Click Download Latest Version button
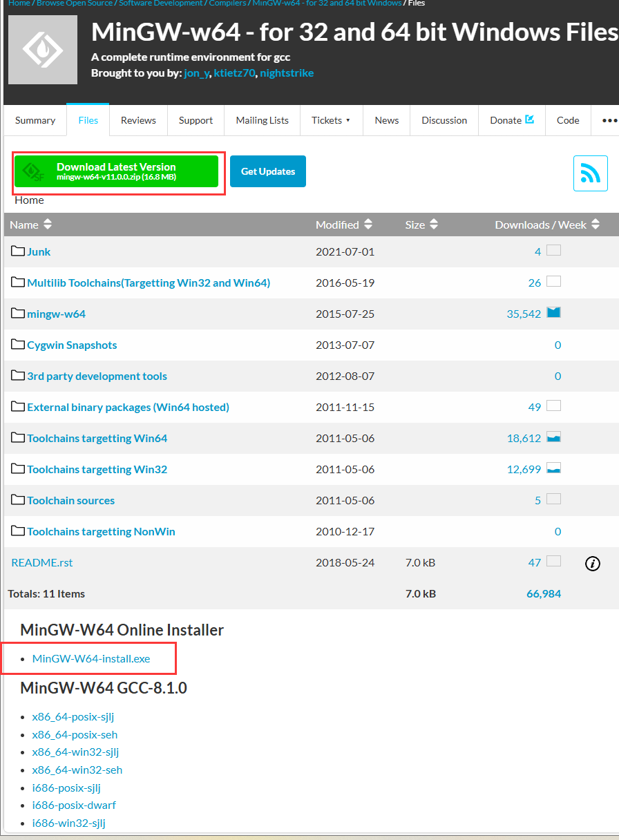Screen dimensions: 619x840 click(117, 171)
